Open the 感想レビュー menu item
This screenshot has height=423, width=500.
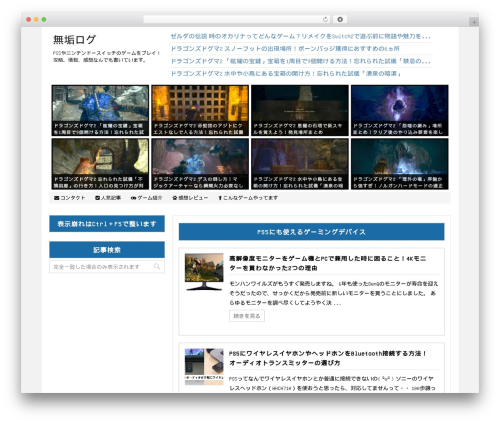click(x=190, y=198)
